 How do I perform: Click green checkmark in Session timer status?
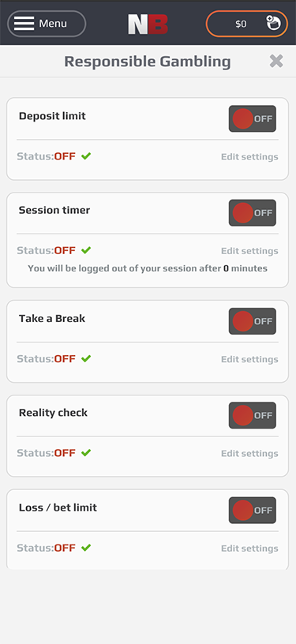86,250
